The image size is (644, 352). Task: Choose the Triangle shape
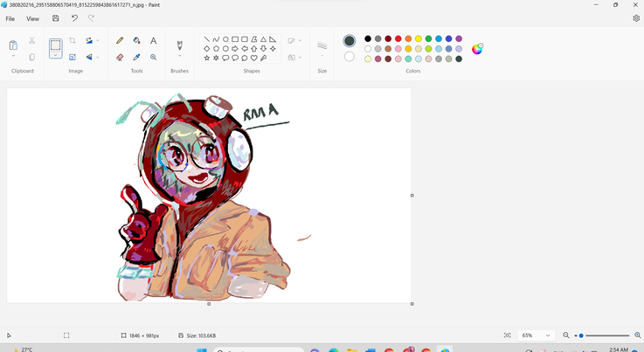[263, 39]
